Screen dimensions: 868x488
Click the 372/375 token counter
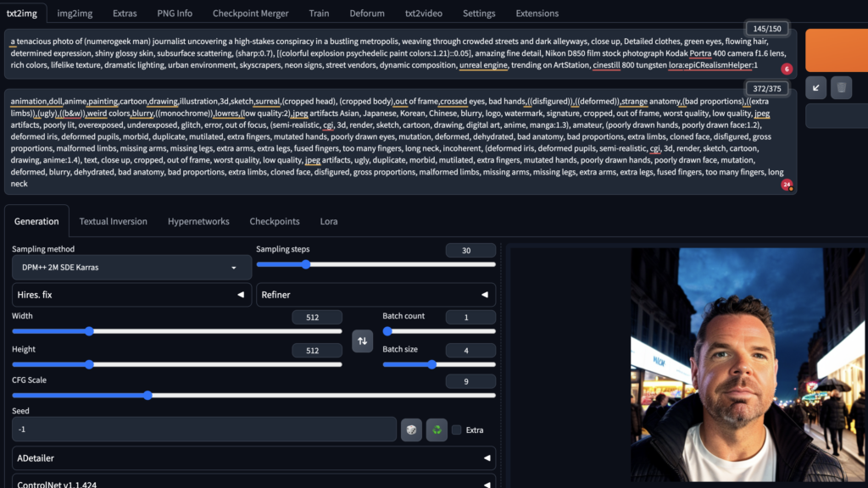[x=766, y=88]
